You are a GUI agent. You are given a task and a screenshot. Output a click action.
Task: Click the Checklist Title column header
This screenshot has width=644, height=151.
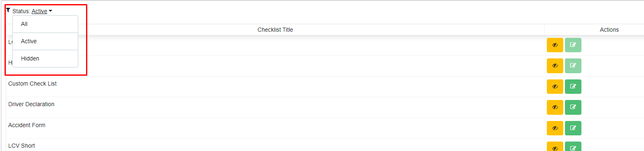pos(275,30)
